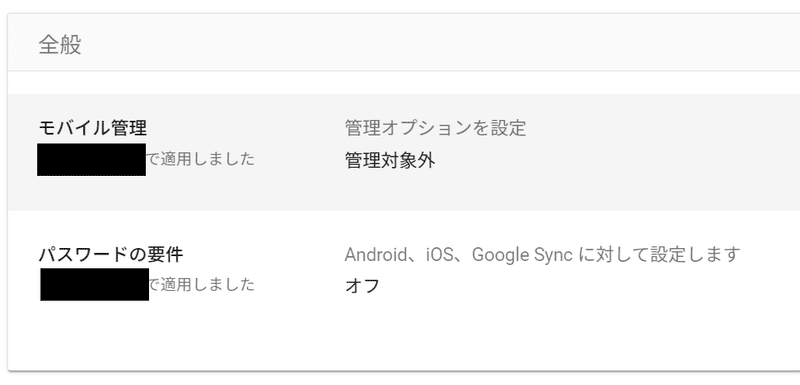Click the 管理対象外 value
Screen dimensions: 800x385
(x=390, y=161)
